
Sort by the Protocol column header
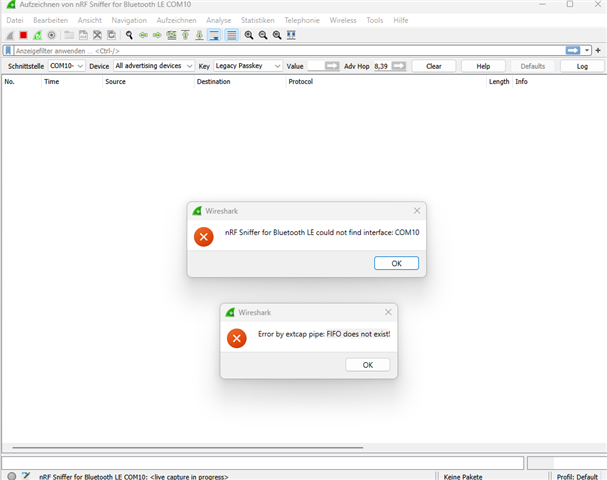click(x=386, y=82)
